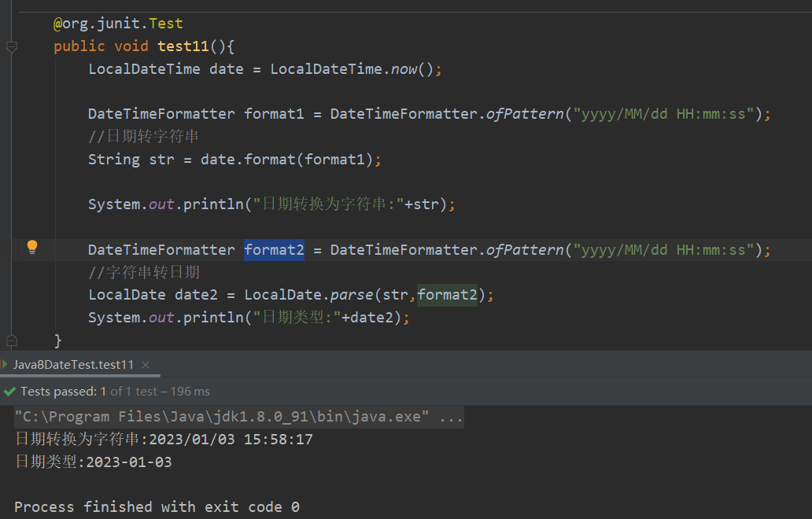Click the first ofPattern pattern string for format1
Viewport: 812px width, 519px height.
coord(663,114)
